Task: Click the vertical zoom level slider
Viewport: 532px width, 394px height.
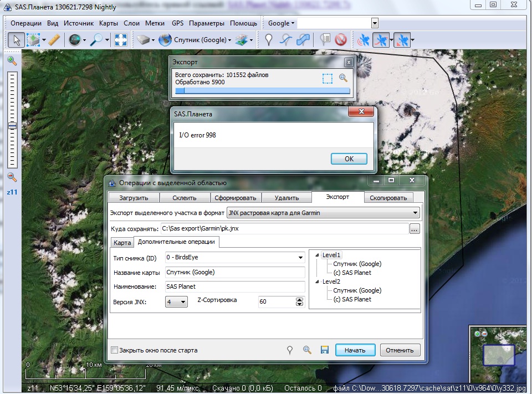Action: [12, 126]
